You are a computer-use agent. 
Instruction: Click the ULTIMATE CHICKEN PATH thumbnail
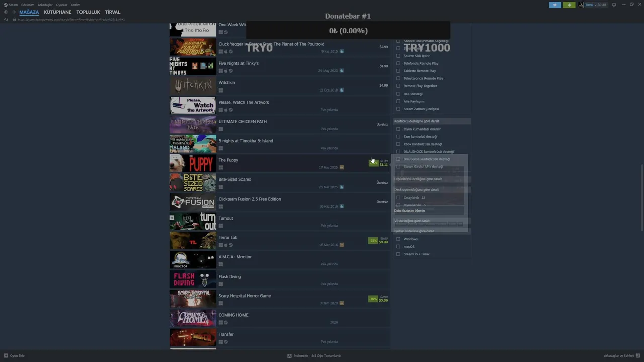pos(193,125)
